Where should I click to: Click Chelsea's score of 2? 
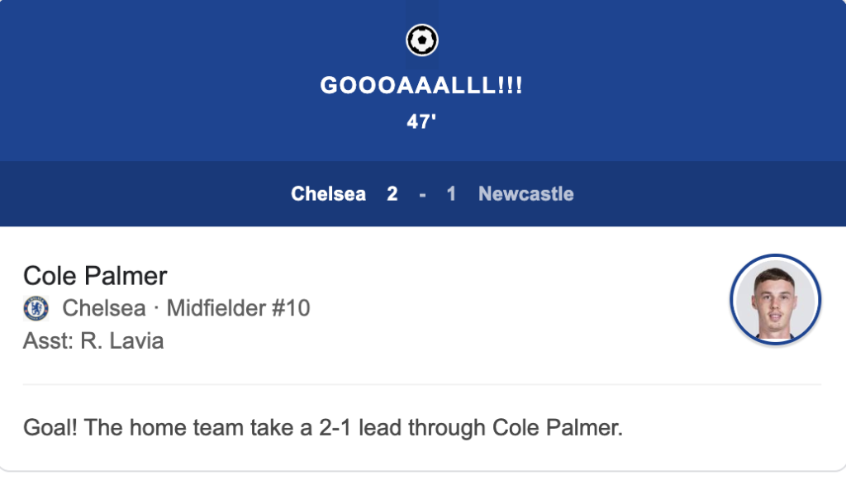pos(392,194)
